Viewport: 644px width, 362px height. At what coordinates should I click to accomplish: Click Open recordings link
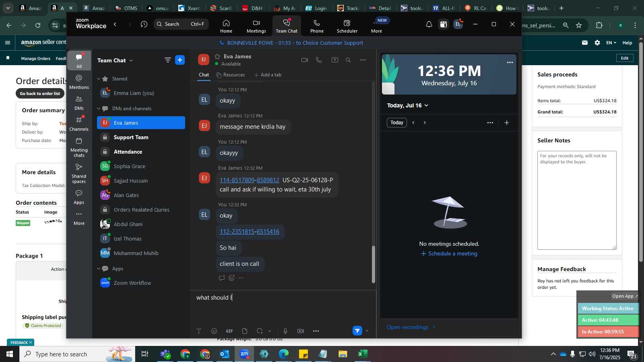[411, 327]
